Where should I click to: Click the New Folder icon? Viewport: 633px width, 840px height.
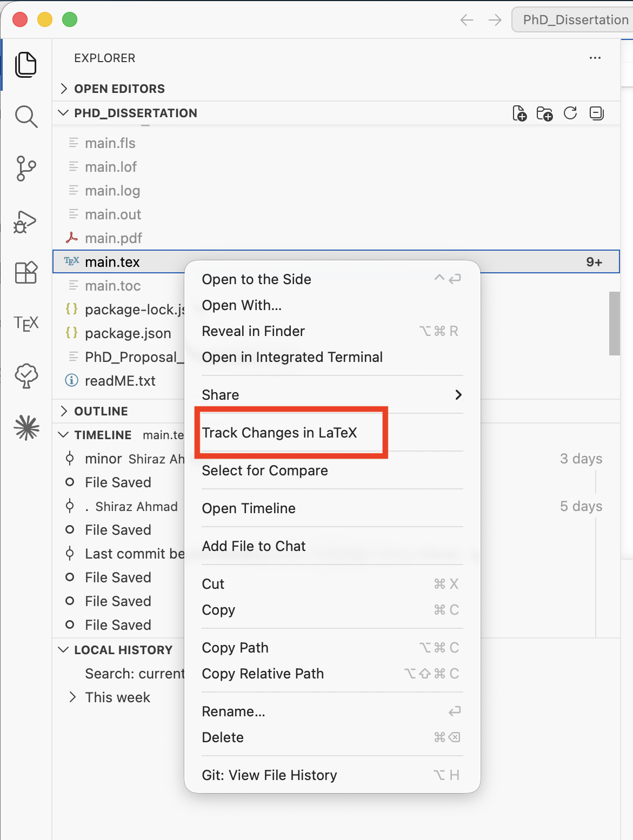point(544,113)
